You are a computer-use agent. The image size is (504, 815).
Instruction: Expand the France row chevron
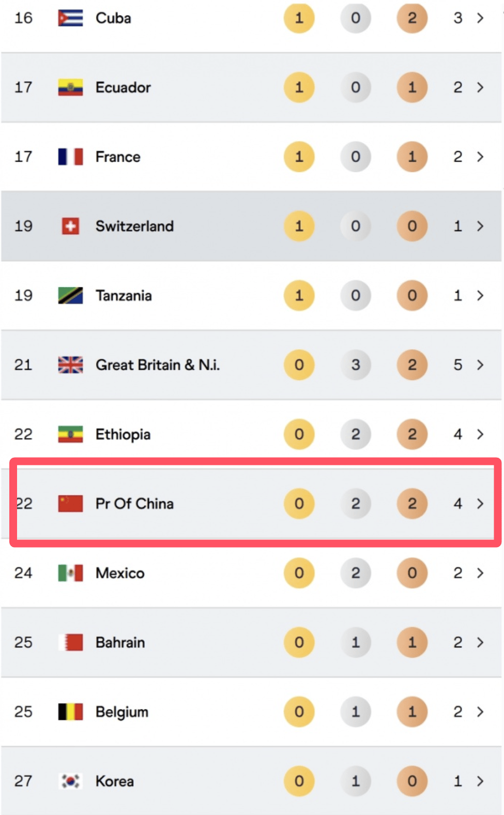pos(480,157)
